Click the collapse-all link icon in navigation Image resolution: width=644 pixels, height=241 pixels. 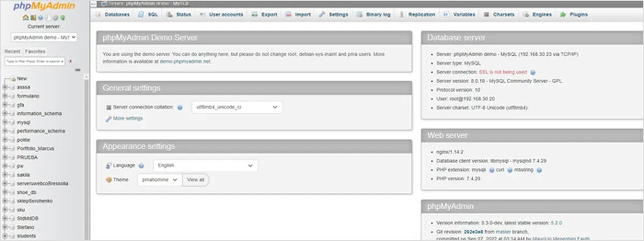[78, 70]
